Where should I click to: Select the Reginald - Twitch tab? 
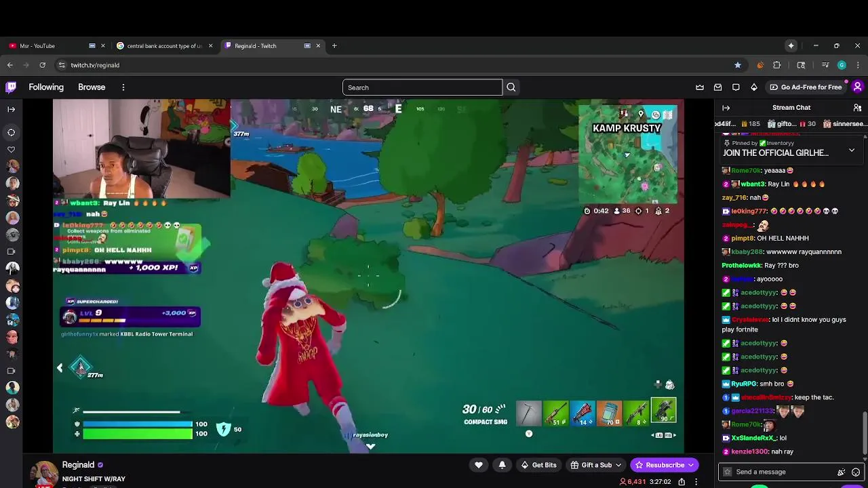(272, 45)
